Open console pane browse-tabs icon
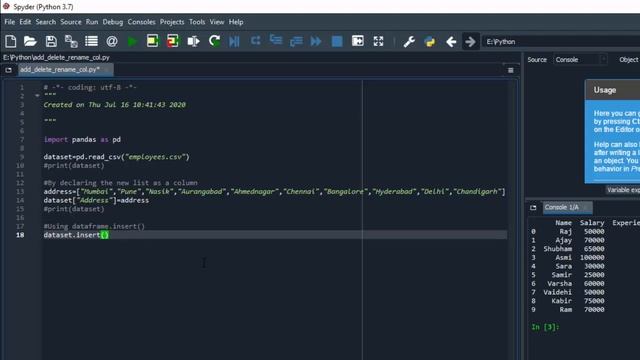640x360 pixels. point(533,207)
